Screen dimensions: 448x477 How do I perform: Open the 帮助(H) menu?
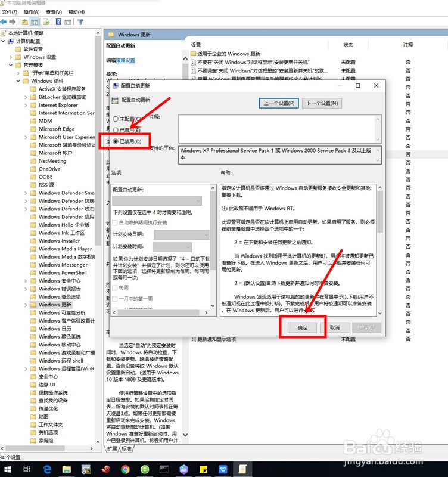coord(76,12)
